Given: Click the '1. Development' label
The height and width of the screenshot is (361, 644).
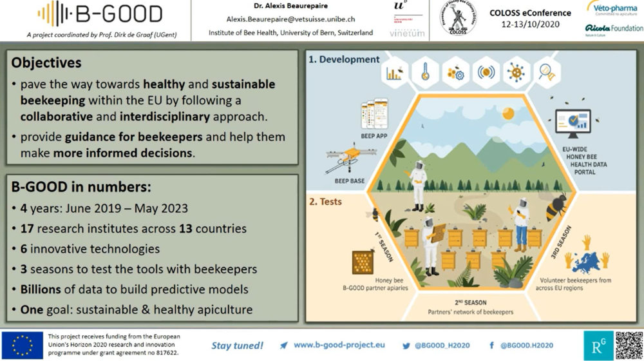Looking at the screenshot, I should pos(344,59).
